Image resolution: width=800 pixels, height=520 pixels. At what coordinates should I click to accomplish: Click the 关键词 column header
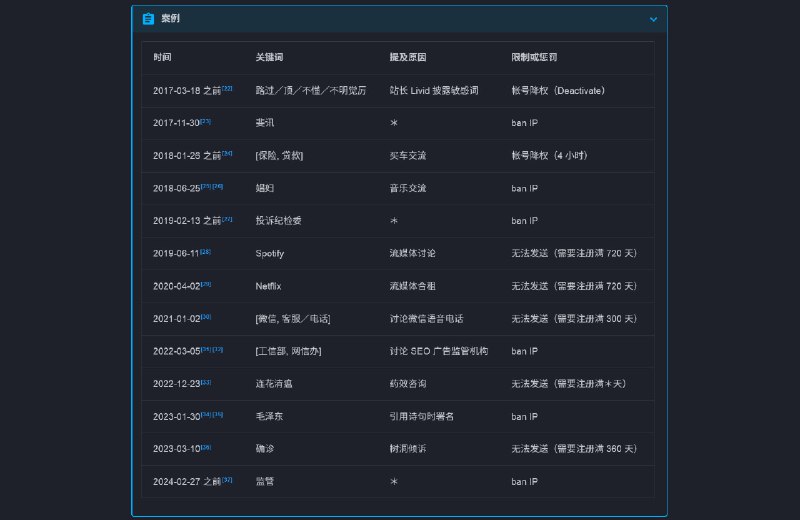click(x=269, y=58)
